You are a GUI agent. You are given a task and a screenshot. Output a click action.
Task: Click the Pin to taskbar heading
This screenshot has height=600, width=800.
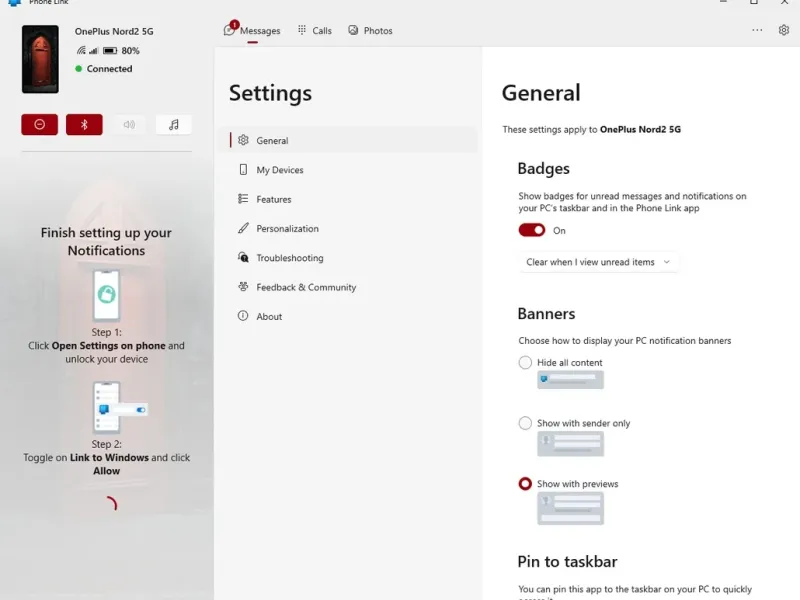[567, 561]
